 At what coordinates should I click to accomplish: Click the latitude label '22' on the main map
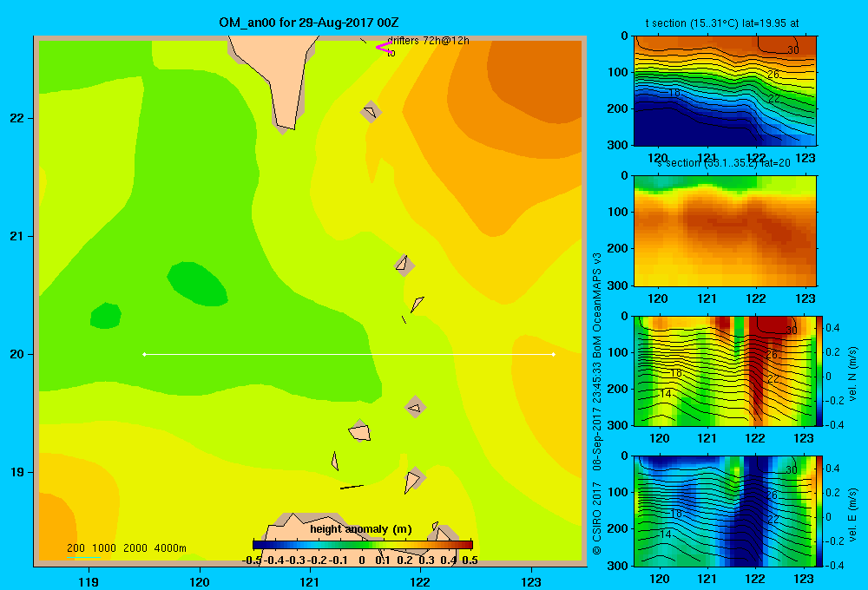pos(16,119)
